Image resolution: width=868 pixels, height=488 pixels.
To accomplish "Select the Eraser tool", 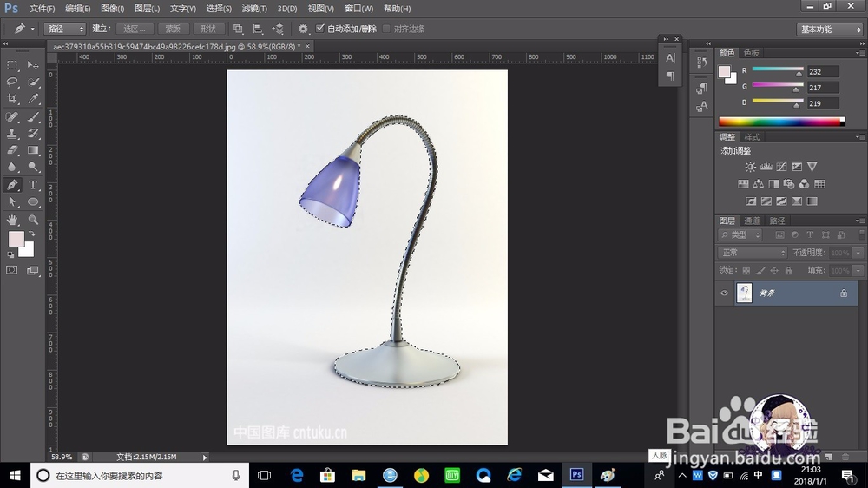I will tap(11, 150).
